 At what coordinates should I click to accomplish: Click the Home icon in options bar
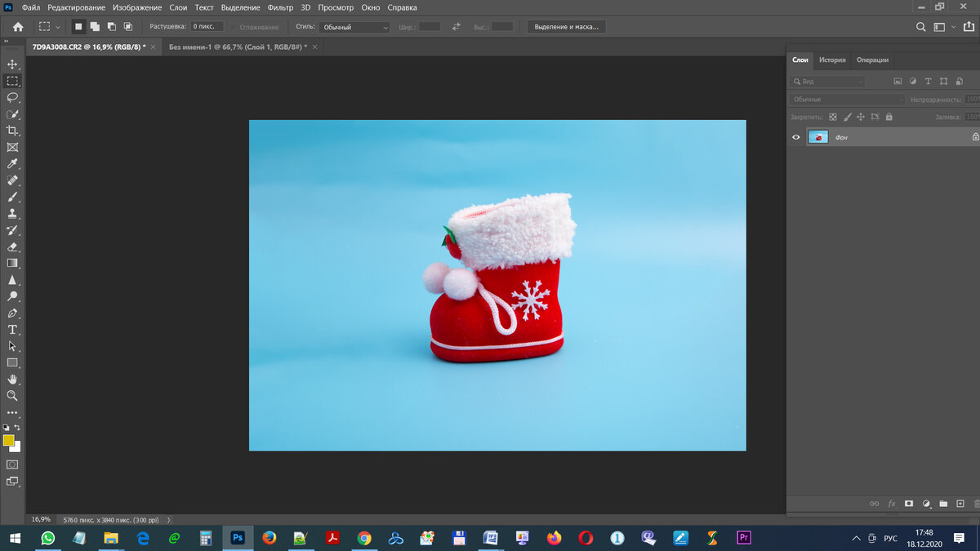(x=18, y=27)
